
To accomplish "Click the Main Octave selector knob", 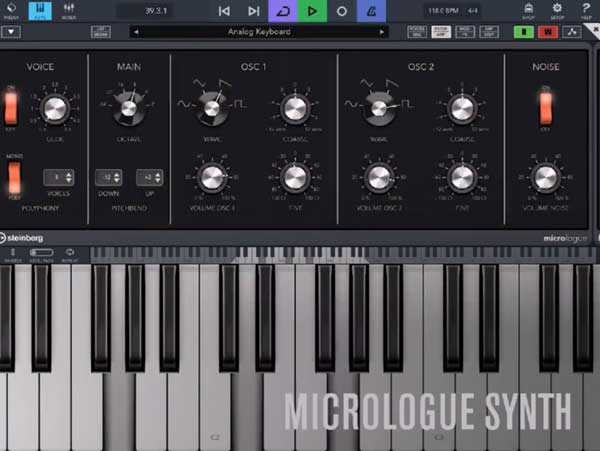I will (x=129, y=109).
